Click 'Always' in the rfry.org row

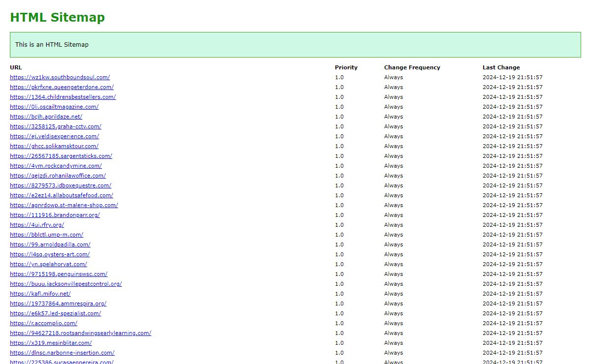click(394, 225)
